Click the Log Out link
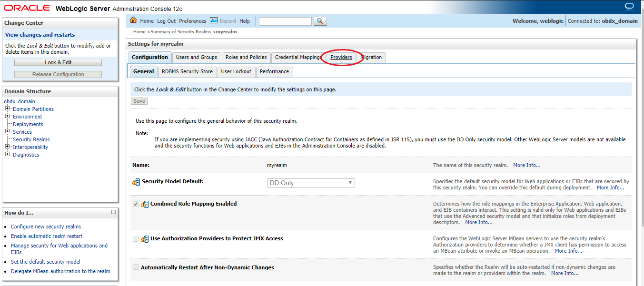644x286 pixels. click(166, 21)
